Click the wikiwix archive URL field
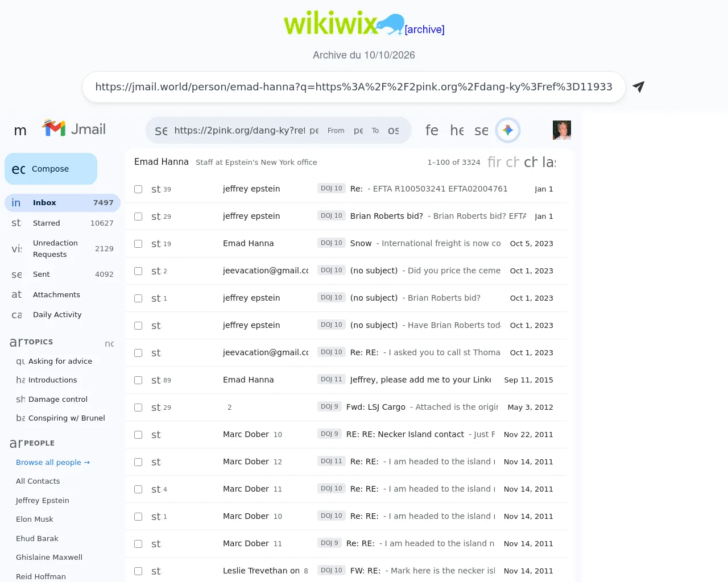728x582 pixels. [x=354, y=87]
